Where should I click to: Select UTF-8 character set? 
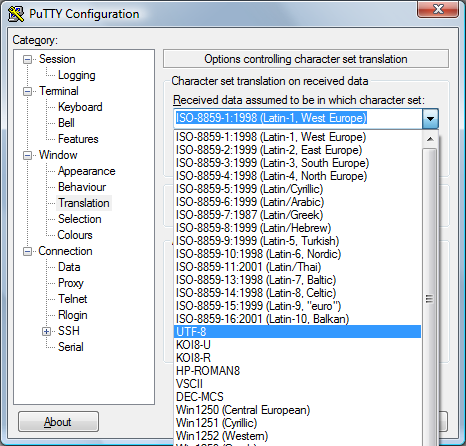(x=297, y=332)
